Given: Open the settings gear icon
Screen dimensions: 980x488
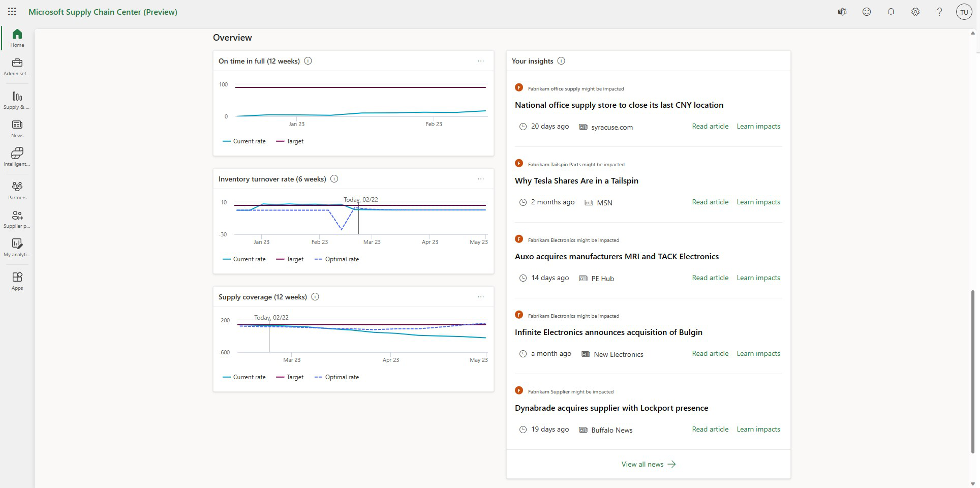Looking at the screenshot, I should coord(915,12).
